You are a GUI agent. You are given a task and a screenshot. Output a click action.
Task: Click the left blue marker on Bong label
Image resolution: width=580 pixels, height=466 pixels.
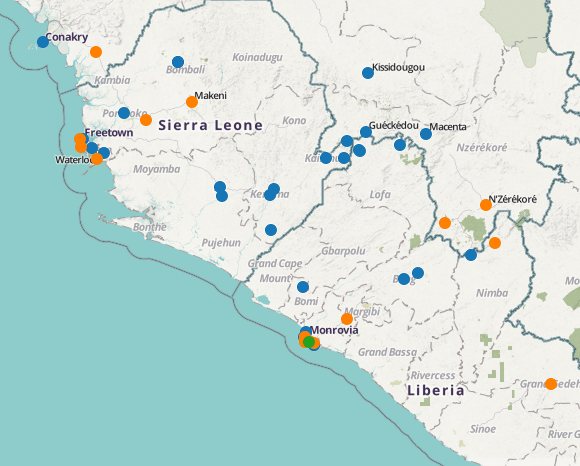point(404,279)
